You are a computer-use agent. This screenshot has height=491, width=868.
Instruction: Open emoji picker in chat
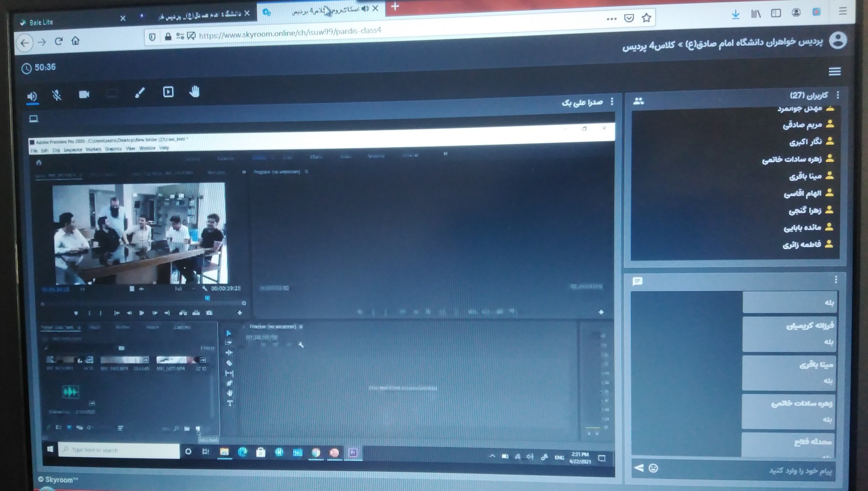click(x=653, y=468)
